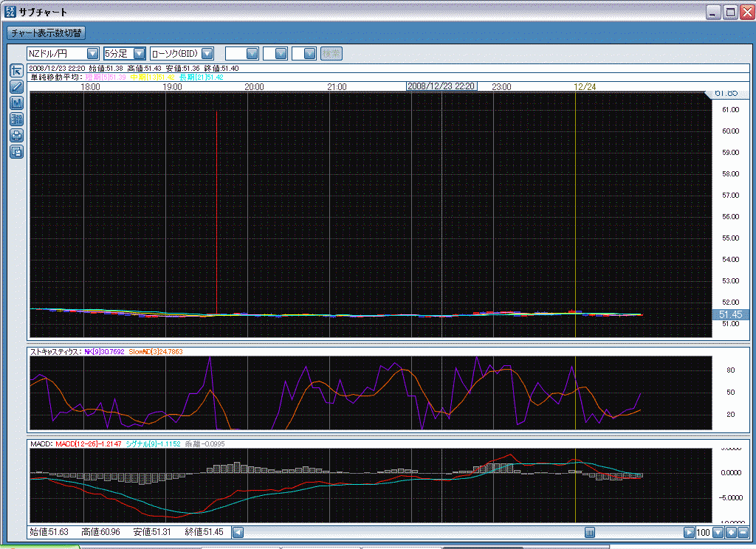Select the pencil drawing tool
The image size is (756, 549).
pos(16,87)
